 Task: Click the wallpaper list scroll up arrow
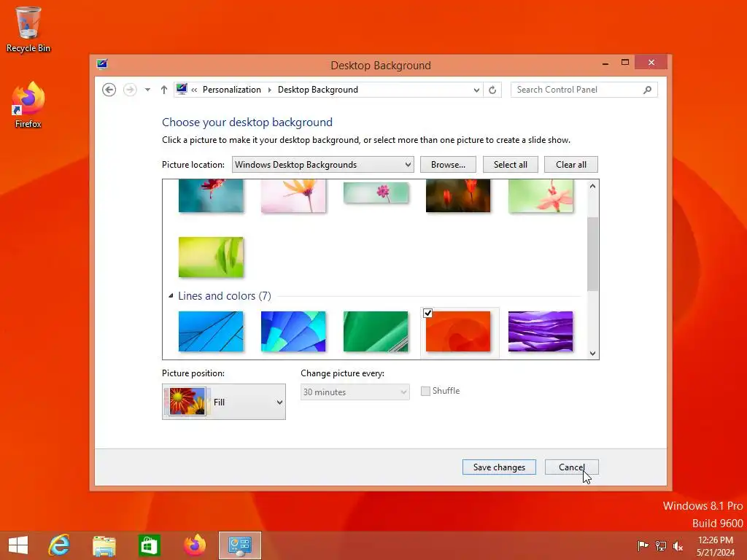coord(592,186)
